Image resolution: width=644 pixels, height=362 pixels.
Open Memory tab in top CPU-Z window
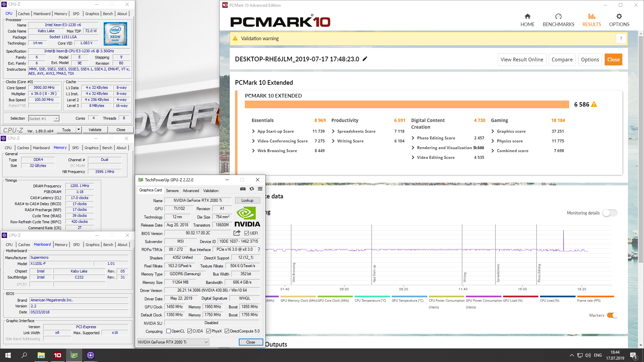point(61,14)
